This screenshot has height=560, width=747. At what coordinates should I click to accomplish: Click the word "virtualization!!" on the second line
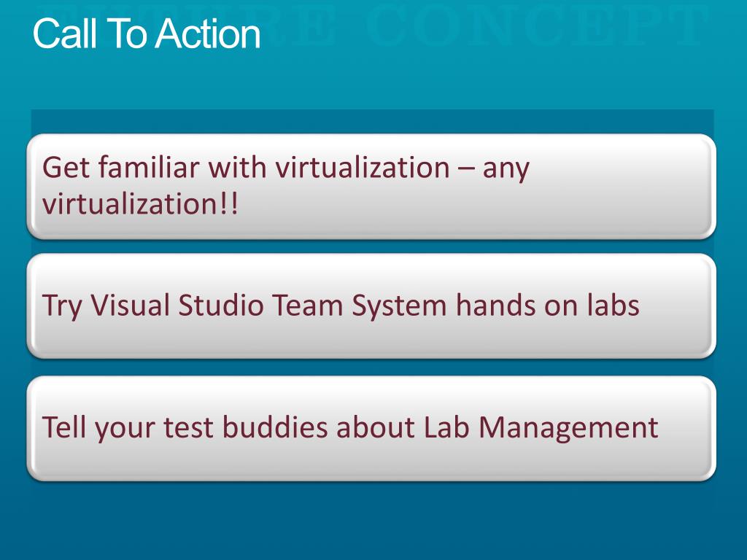pos(140,204)
